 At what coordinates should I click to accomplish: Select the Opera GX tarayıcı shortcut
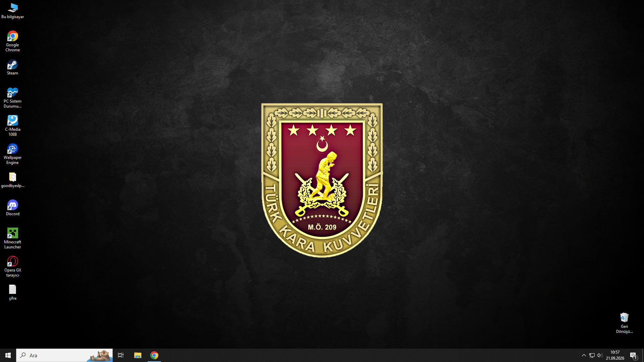[x=12, y=267]
